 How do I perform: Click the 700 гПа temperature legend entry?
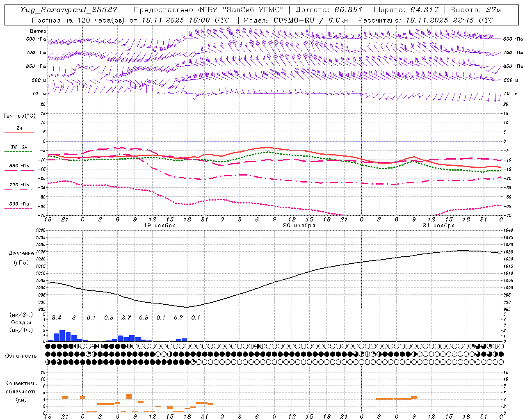[19, 185]
